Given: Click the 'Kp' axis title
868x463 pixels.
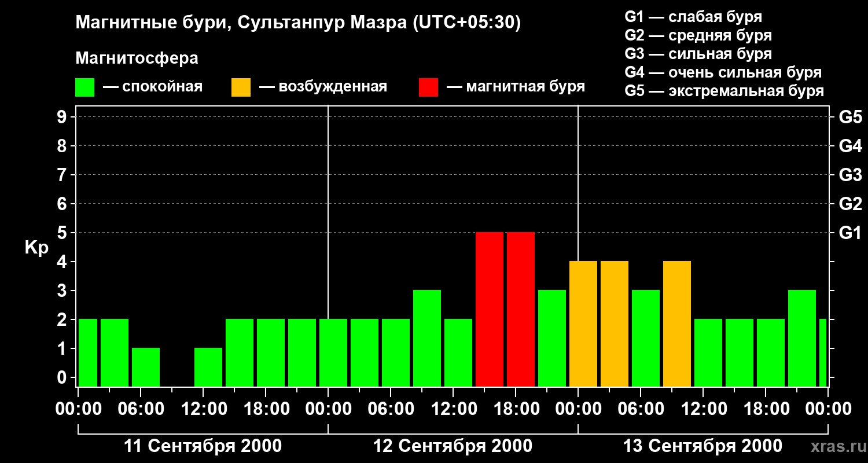Looking at the screenshot, I should (36, 248).
